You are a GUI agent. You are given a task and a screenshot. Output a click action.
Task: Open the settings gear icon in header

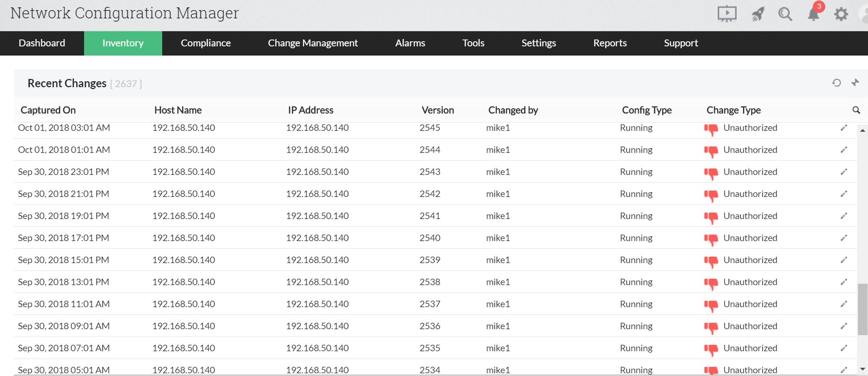tap(841, 14)
